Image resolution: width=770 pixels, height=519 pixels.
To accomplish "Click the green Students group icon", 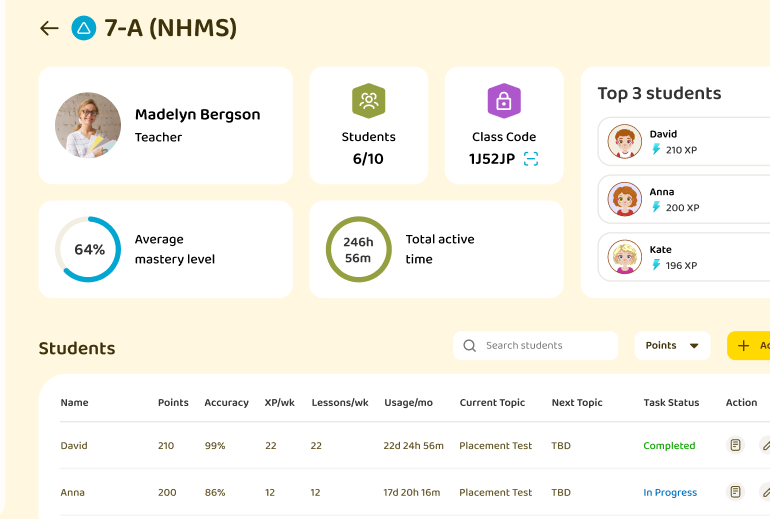I will point(368,101).
